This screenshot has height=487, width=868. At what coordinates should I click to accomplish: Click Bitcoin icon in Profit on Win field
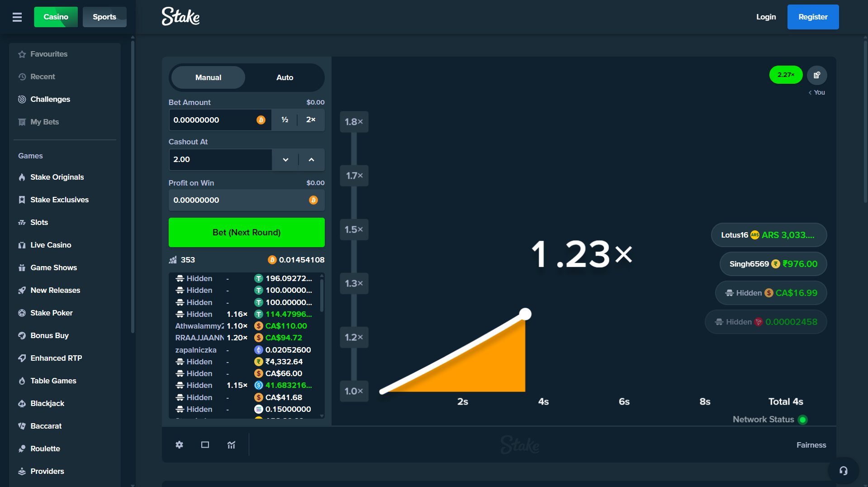pos(313,200)
